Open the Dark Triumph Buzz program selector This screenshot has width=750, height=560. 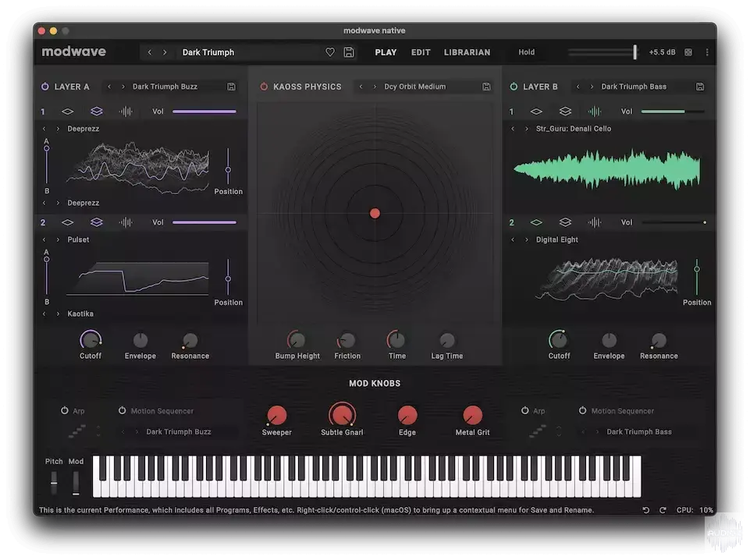165,87
